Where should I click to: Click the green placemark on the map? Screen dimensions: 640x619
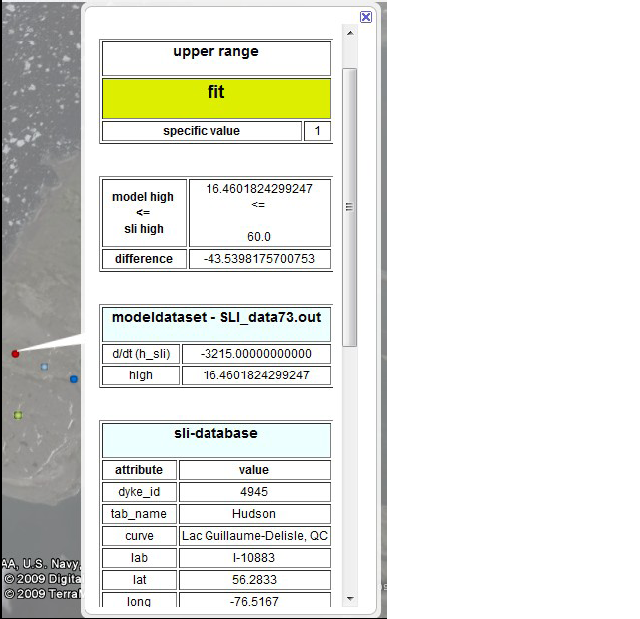pyautogui.click(x=18, y=415)
